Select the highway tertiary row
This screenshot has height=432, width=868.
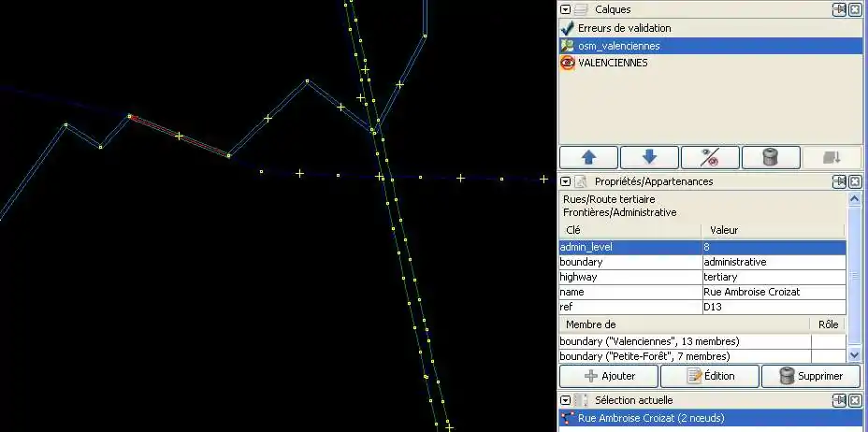click(x=702, y=278)
